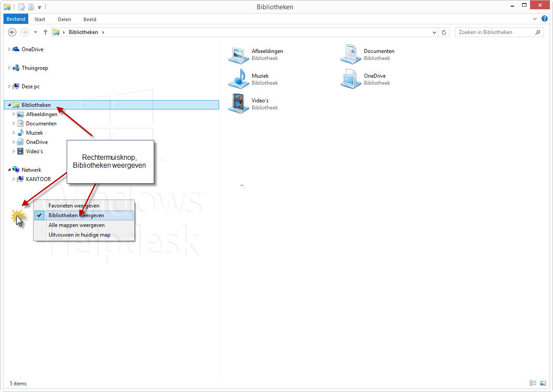
Task: Uncheck Bibliotheken weergeven in context menu
Action: pyautogui.click(x=76, y=215)
